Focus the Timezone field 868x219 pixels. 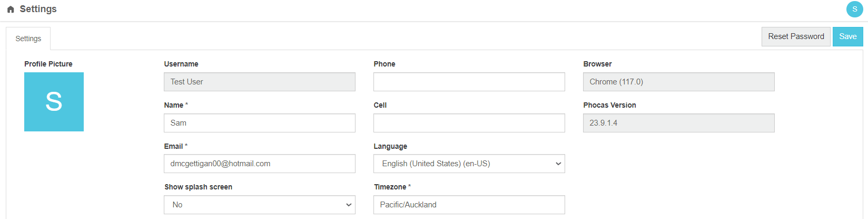pos(469,205)
